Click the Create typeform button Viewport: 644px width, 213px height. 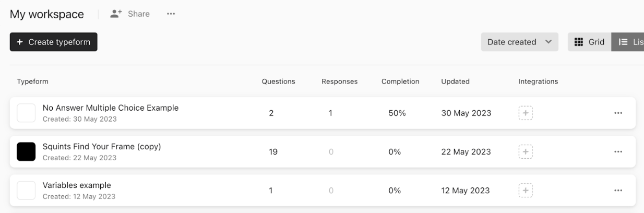pos(54,42)
